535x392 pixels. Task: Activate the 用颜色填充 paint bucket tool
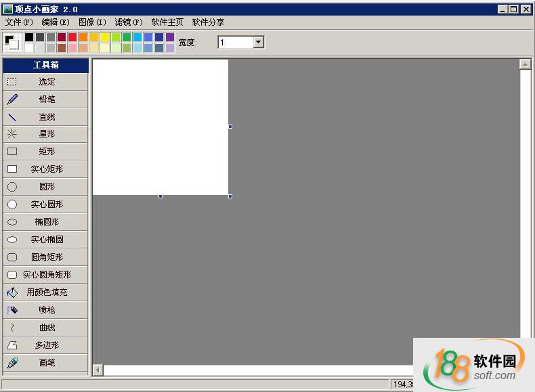coord(46,292)
